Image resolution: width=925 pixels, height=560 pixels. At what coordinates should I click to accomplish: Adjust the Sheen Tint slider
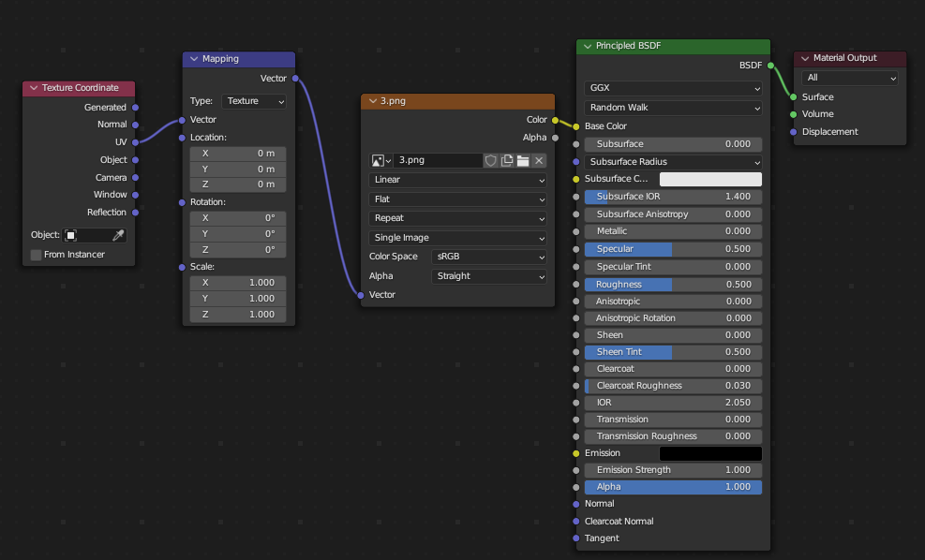(673, 352)
